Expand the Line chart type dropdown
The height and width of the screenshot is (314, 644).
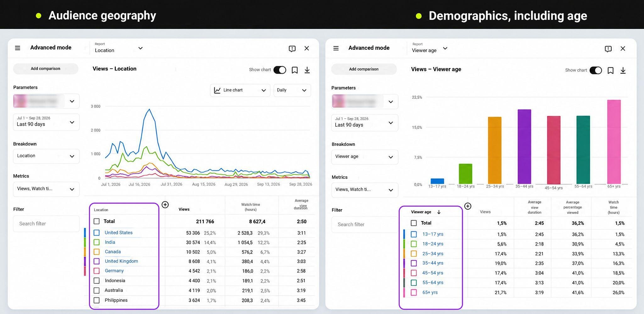[x=240, y=90]
